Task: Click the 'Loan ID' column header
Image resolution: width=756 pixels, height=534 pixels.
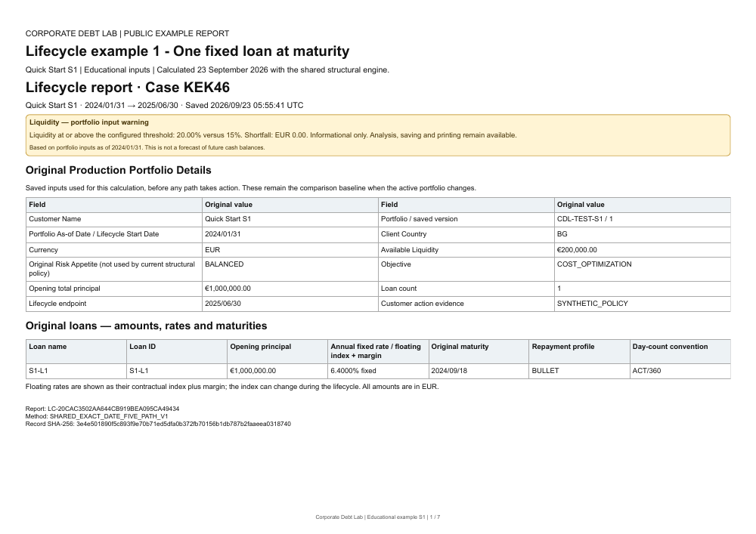Action: tap(177, 351)
